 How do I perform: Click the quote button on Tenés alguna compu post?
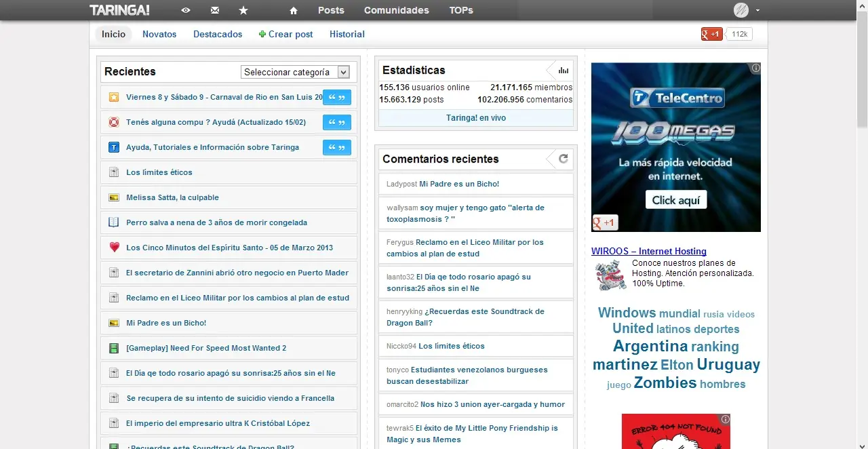click(337, 122)
